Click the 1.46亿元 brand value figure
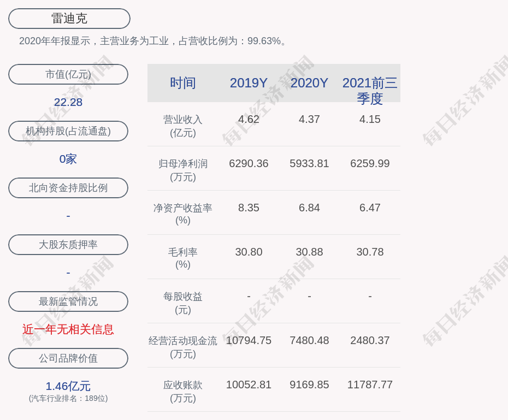 68,386
